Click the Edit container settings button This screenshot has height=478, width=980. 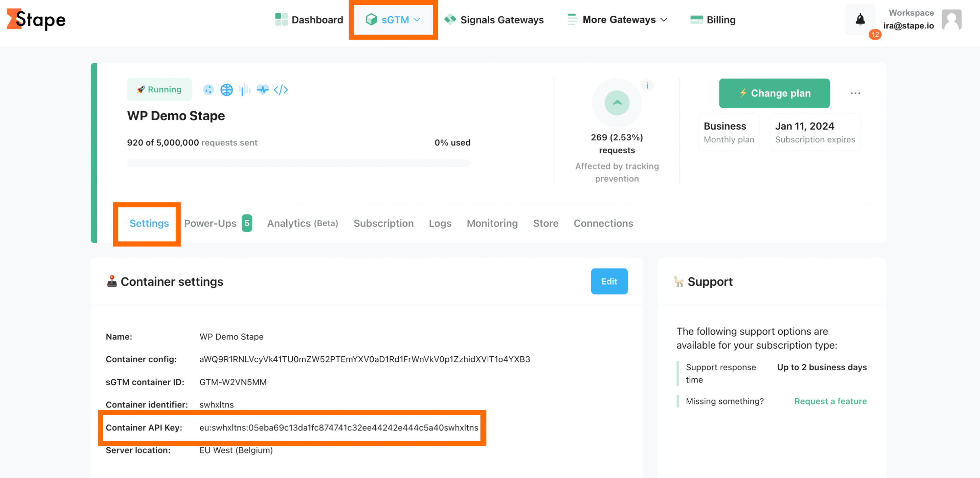pos(609,281)
